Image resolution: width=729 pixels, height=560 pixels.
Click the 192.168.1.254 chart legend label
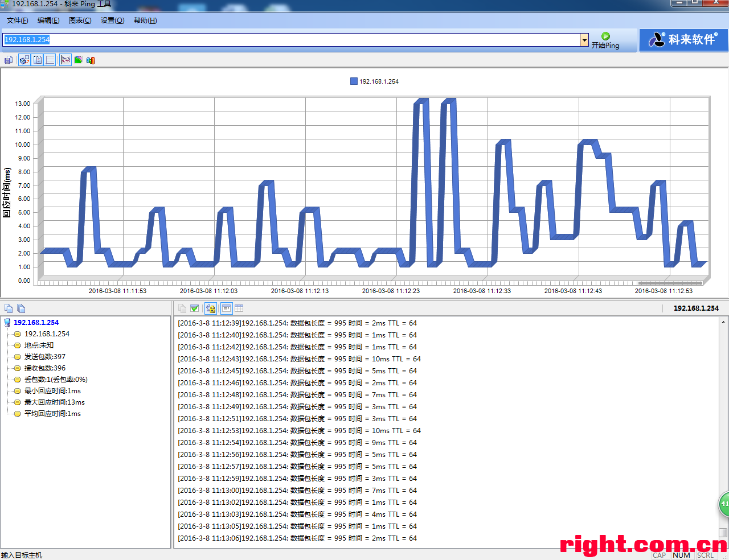coord(379,81)
